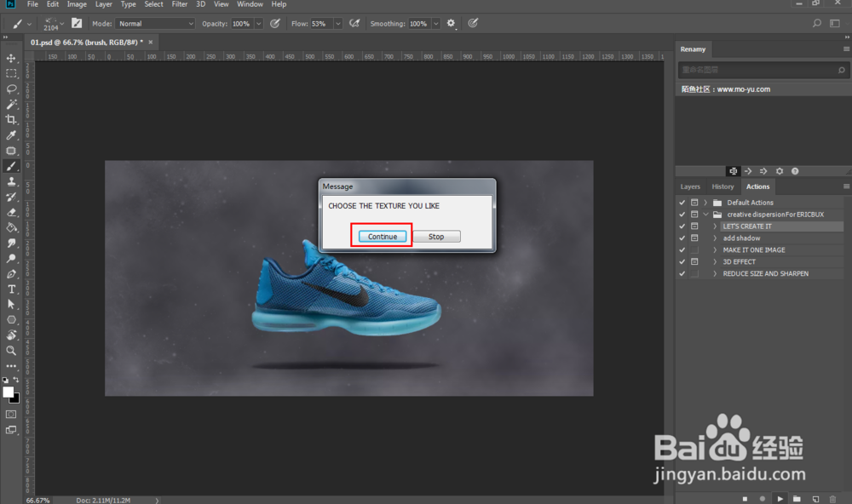Click Stop in the Message dialog

[436, 237]
